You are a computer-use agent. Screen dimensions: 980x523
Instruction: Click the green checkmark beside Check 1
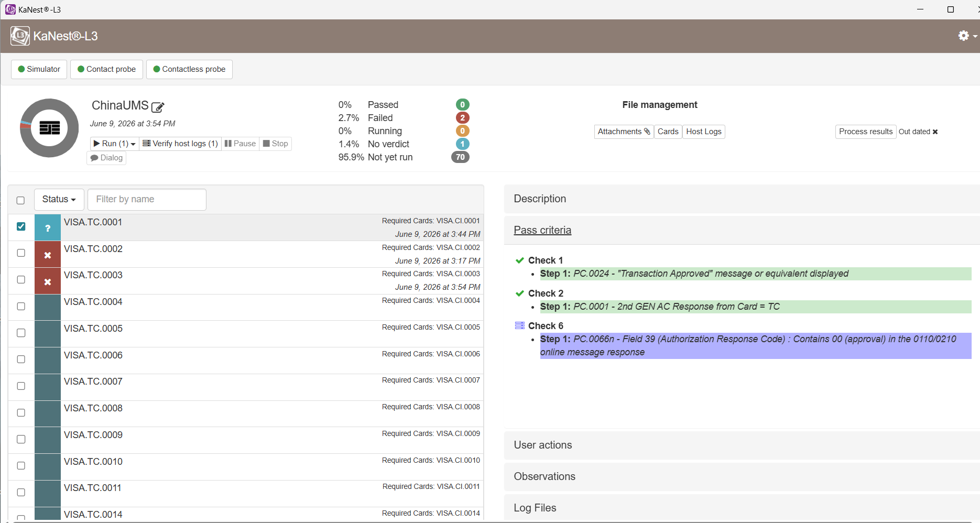[x=520, y=260]
